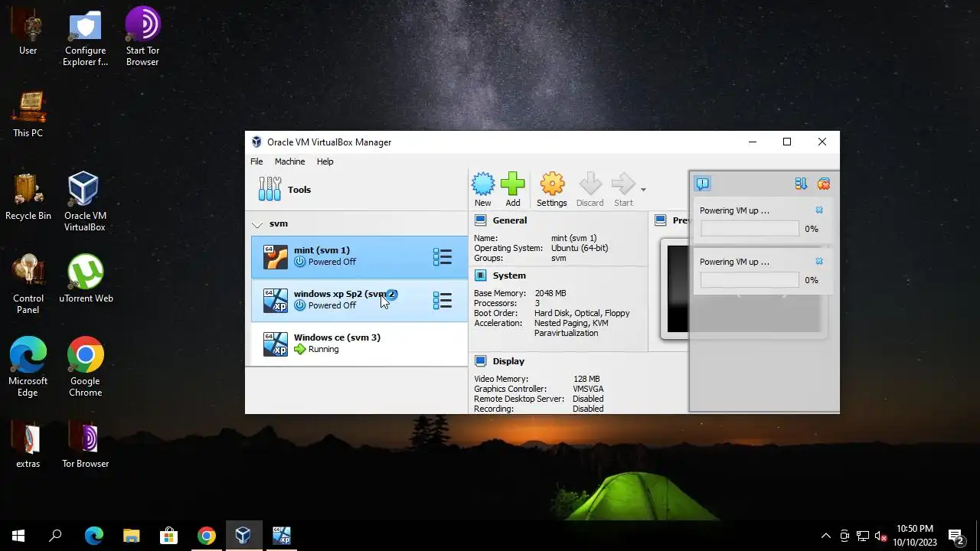Open Control Panel desktop icon
The image size is (980, 551).
(x=28, y=285)
